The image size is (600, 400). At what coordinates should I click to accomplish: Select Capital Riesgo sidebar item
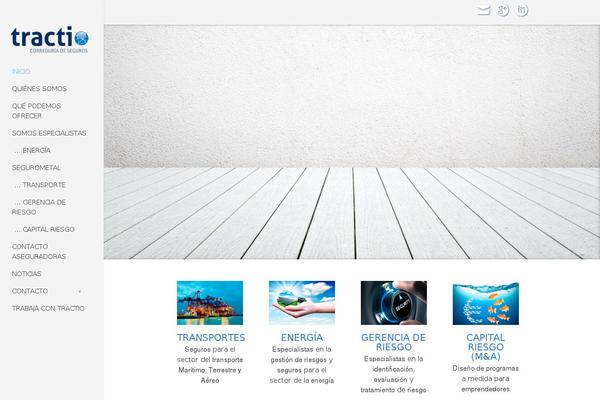point(44,229)
